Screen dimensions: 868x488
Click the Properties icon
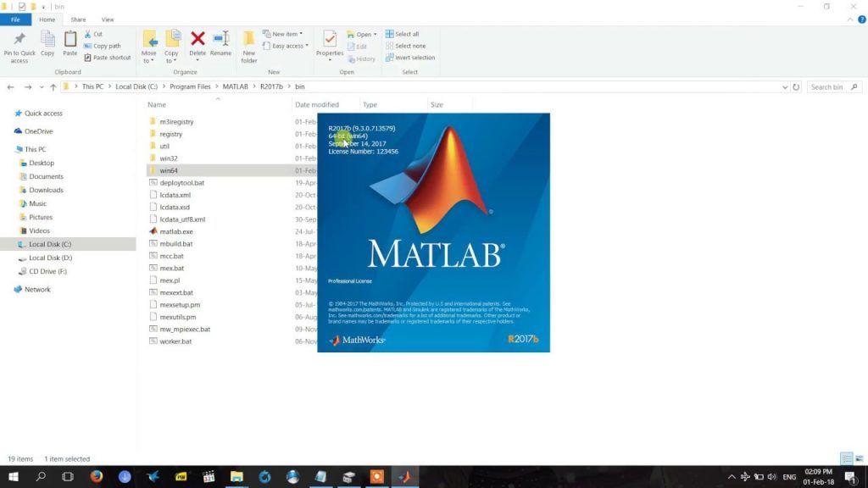click(x=330, y=39)
